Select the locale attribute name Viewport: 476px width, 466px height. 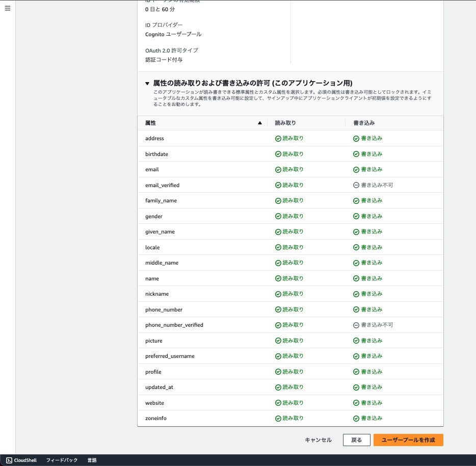click(x=152, y=247)
